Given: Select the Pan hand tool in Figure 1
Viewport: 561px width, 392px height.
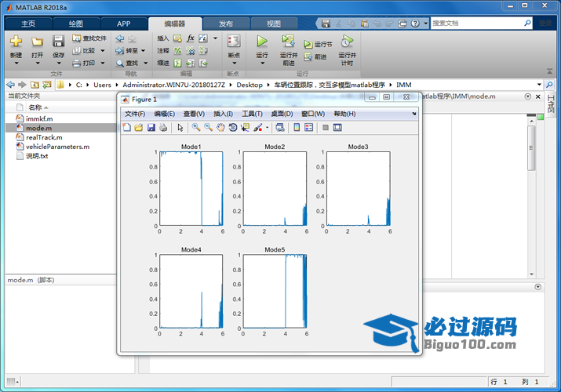Looking at the screenshot, I should (x=221, y=128).
